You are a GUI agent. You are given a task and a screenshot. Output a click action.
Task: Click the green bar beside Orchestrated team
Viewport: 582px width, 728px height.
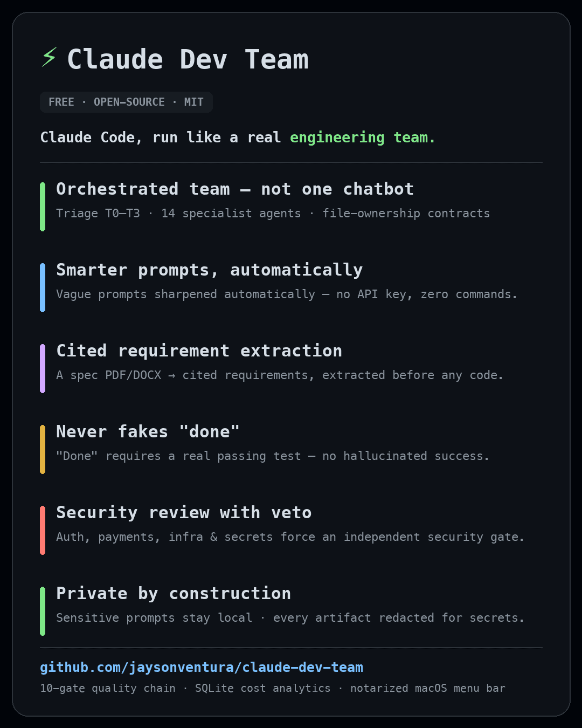click(43, 207)
